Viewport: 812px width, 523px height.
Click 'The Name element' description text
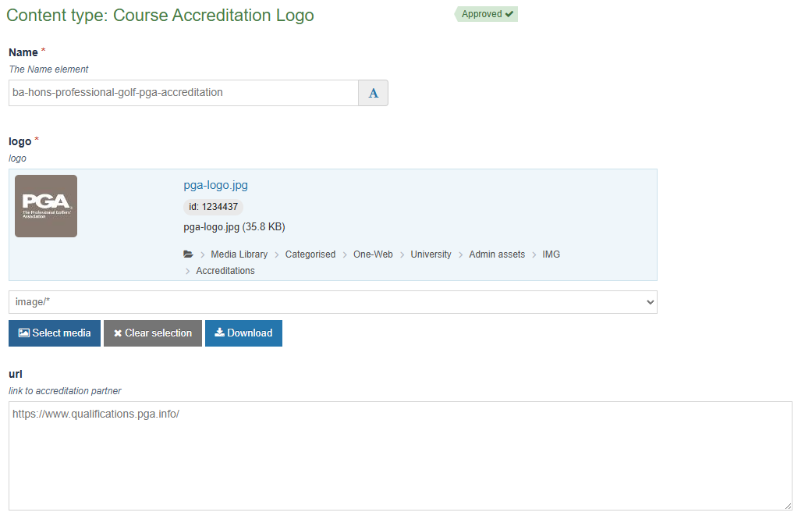click(x=48, y=69)
